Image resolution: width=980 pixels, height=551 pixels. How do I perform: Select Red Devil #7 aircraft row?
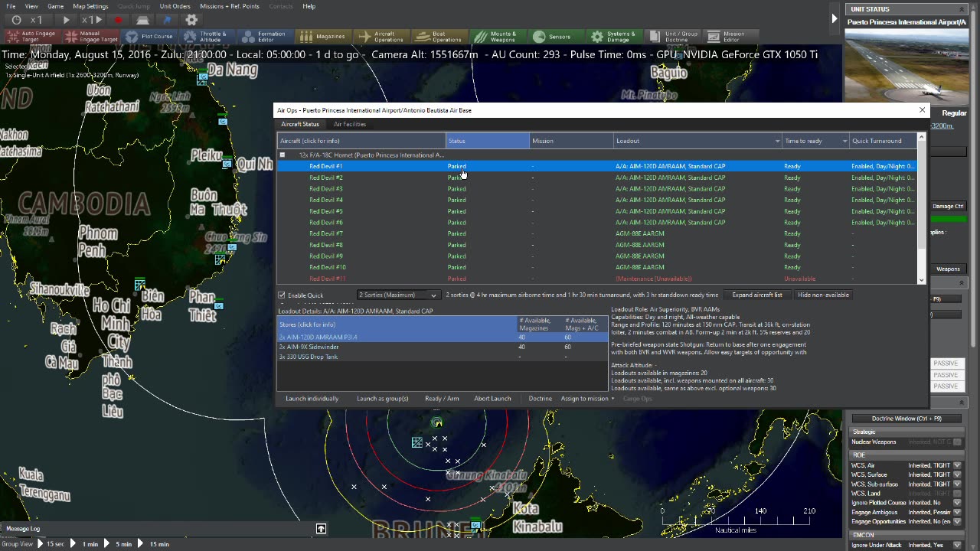click(597, 233)
